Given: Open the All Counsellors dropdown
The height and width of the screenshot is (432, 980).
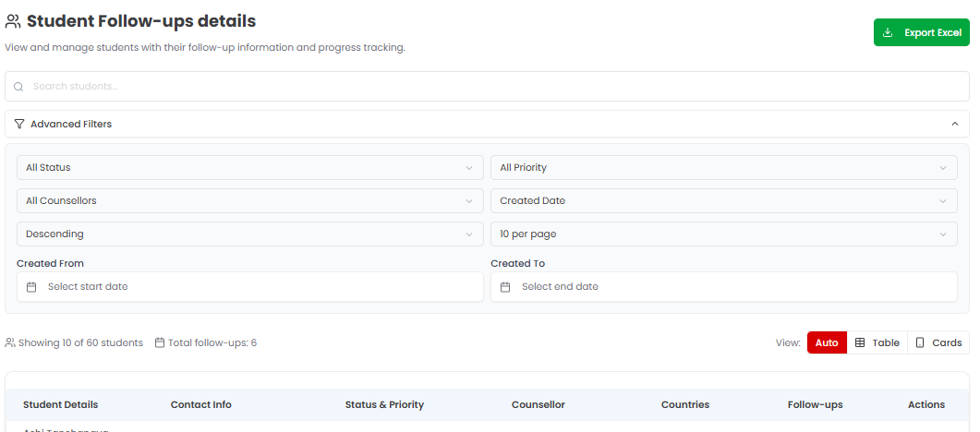Looking at the screenshot, I should 249,200.
